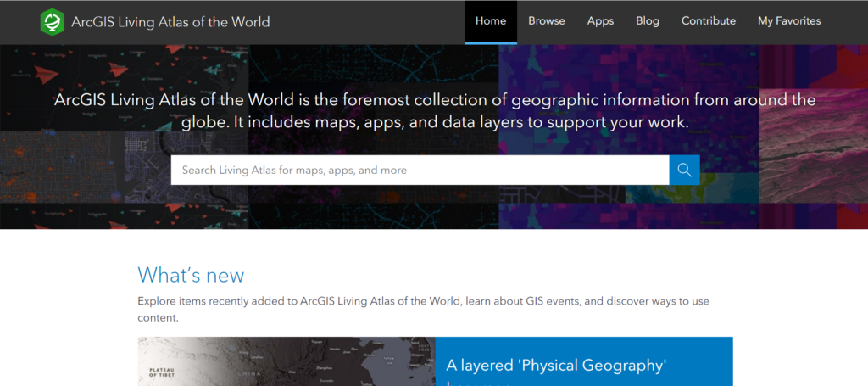868x386 pixels.
Task: Click the What's new heading
Action: pos(191,275)
